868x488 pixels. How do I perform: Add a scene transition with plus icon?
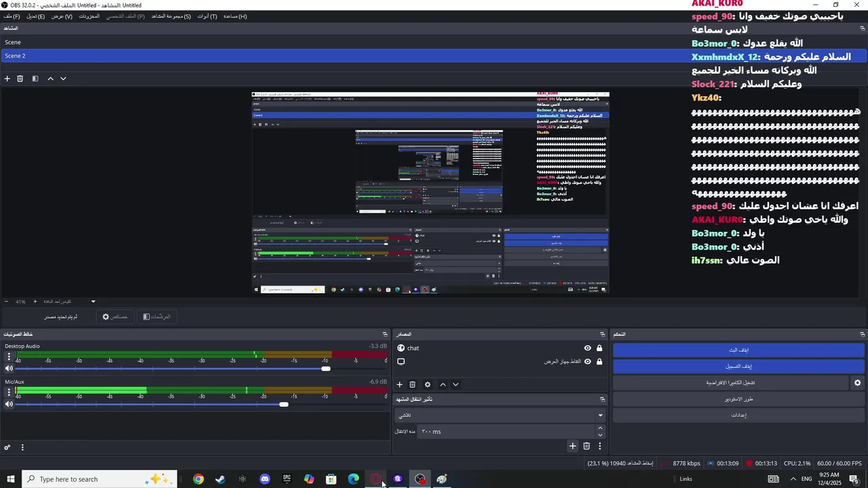pyautogui.click(x=572, y=446)
